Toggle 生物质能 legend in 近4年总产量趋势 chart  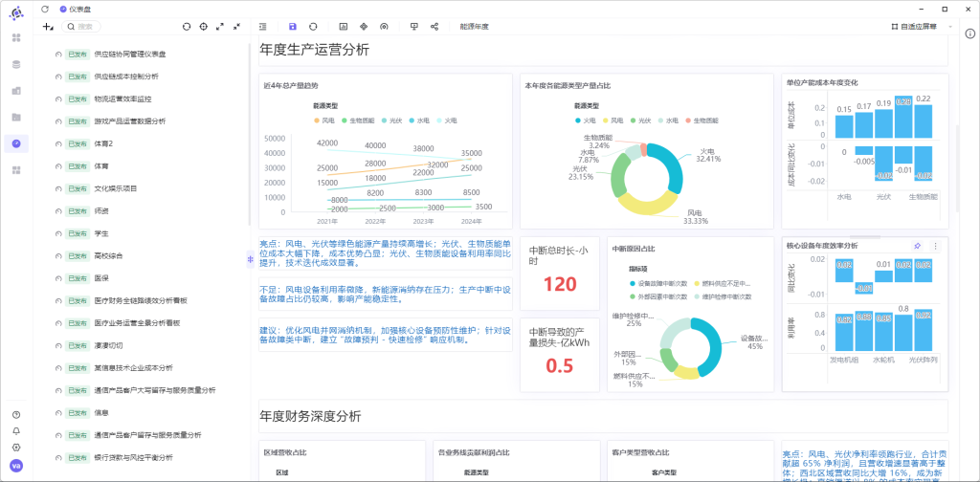click(x=357, y=120)
